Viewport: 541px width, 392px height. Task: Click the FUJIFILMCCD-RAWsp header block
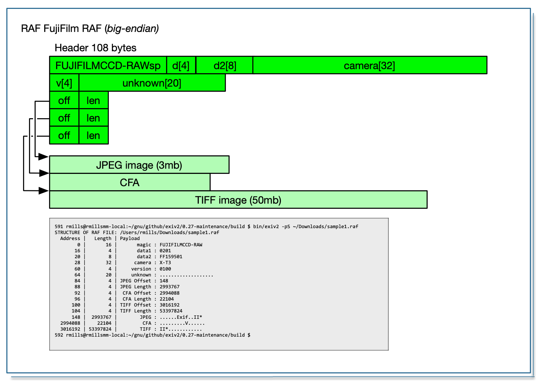[108, 65]
